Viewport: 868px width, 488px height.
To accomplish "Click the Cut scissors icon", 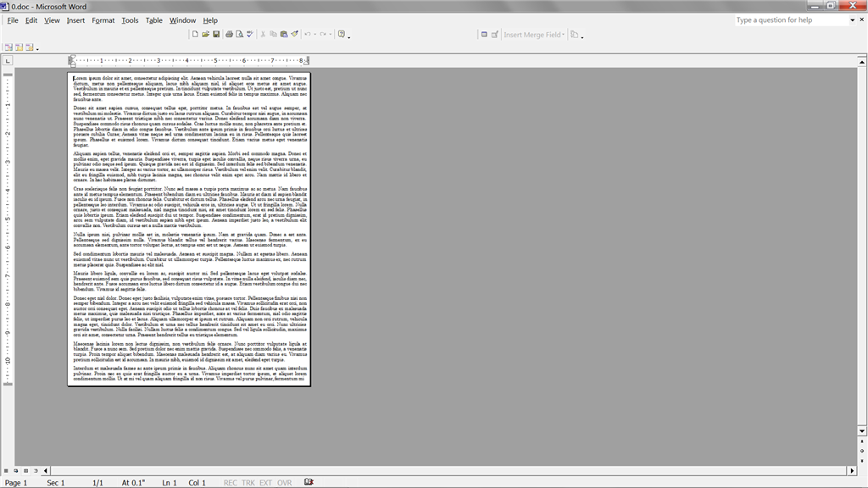I will click(x=263, y=34).
